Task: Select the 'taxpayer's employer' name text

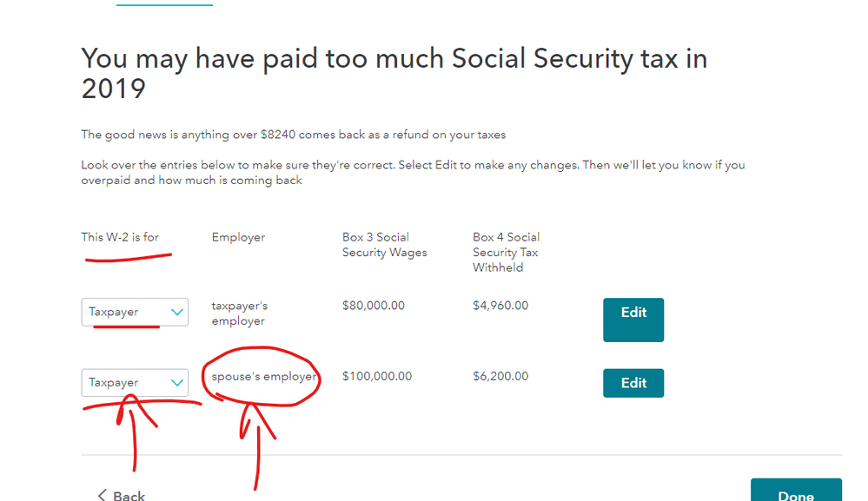Action: coord(239,313)
